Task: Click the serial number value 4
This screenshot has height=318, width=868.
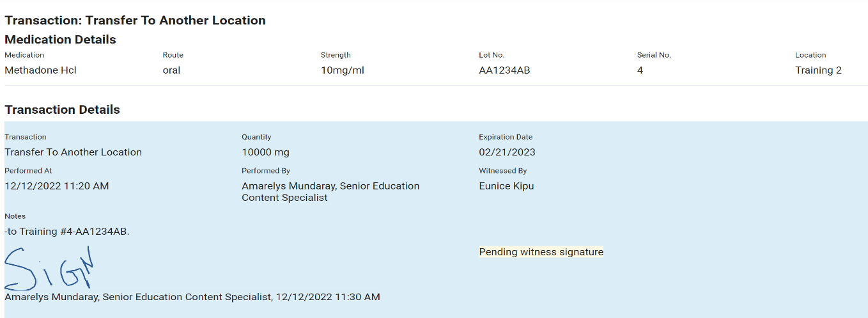Action: click(x=640, y=70)
